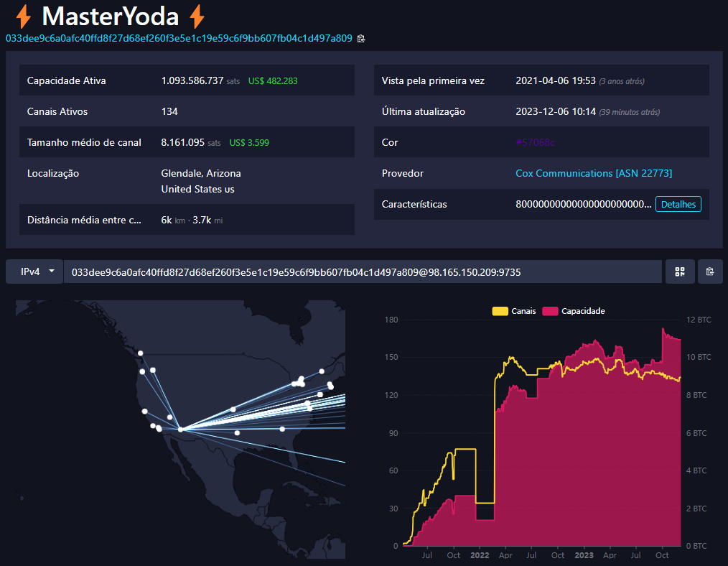This screenshot has height=566, width=728.
Task: Click the northernmost west coast node dot
Action: tap(141, 353)
